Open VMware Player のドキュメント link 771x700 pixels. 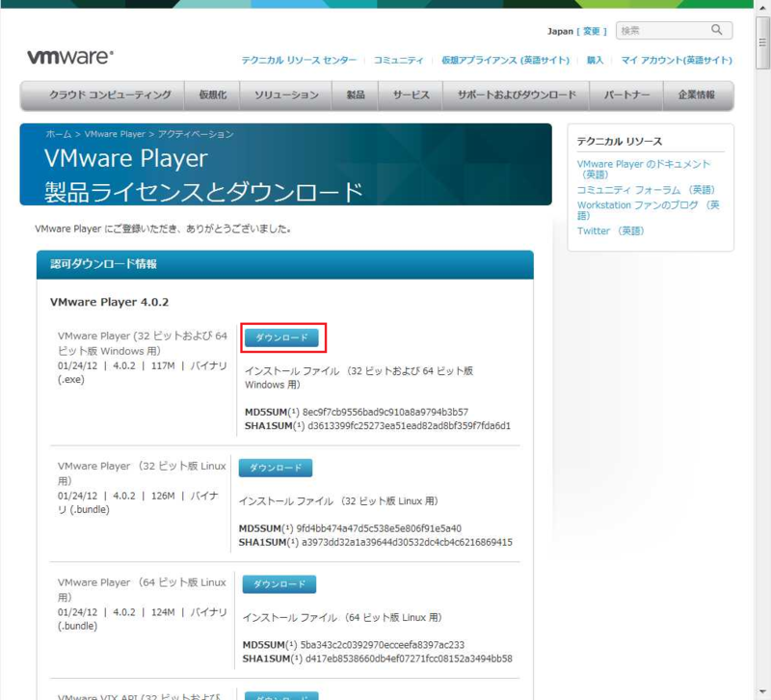point(644,169)
